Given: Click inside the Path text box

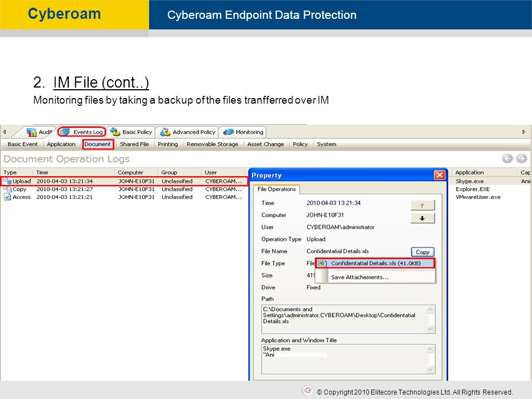Looking at the screenshot, I should pyautogui.click(x=348, y=319).
